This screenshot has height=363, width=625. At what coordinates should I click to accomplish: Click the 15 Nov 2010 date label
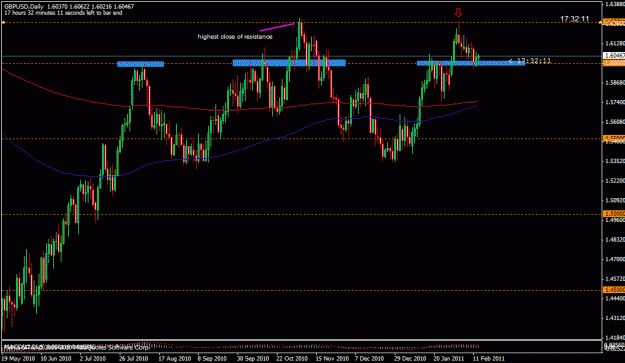(x=332, y=358)
